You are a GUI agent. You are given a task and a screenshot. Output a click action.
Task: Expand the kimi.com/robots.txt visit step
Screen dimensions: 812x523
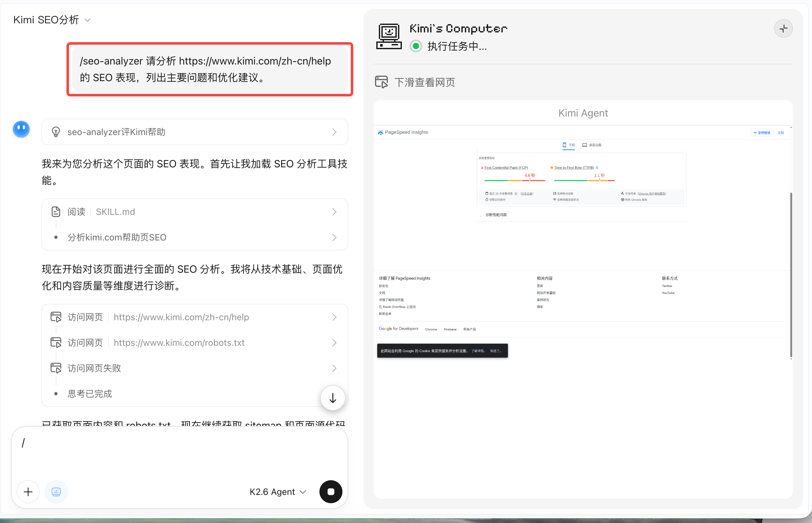[x=334, y=342]
